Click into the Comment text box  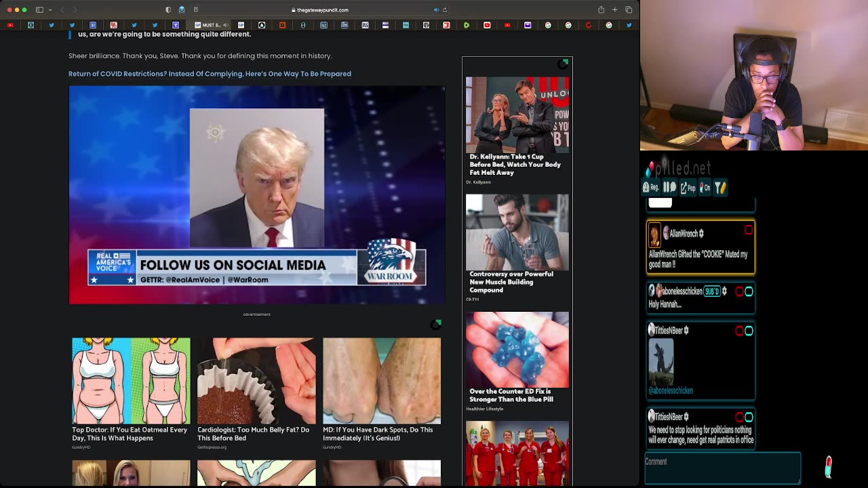[x=723, y=468]
